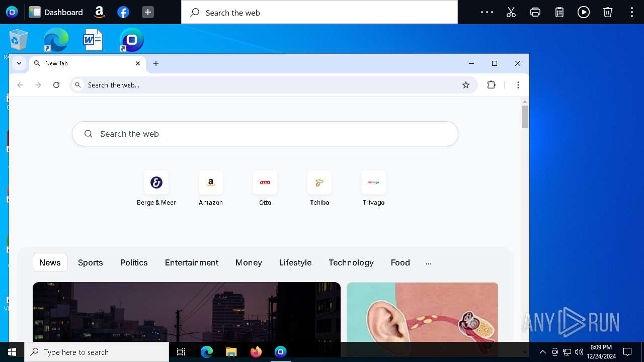Open the notification center icon

click(627, 352)
